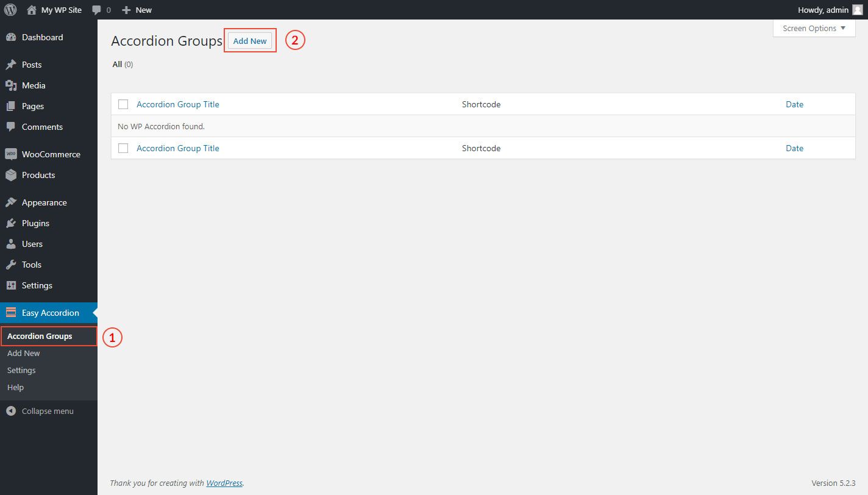Click the All filter link

[x=117, y=64]
